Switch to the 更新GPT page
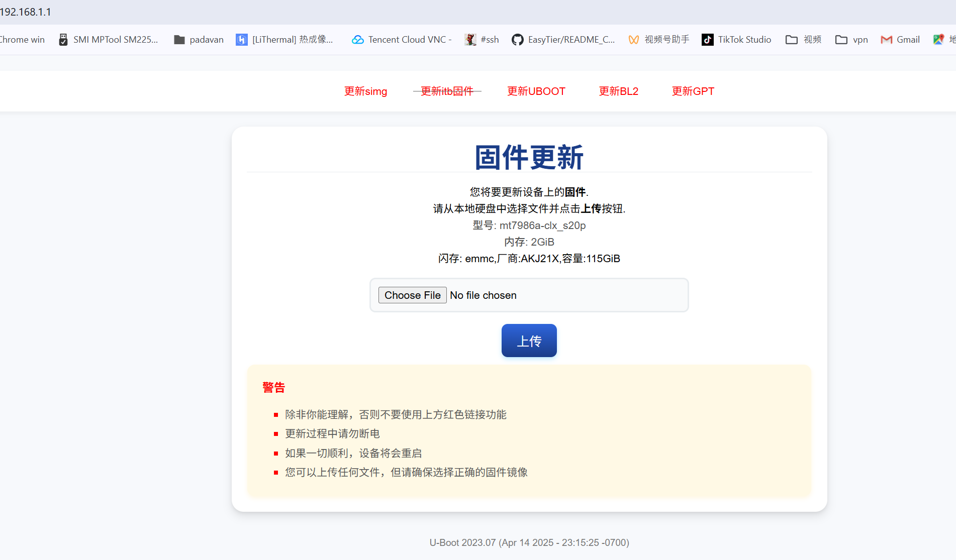 pyautogui.click(x=693, y=91)
